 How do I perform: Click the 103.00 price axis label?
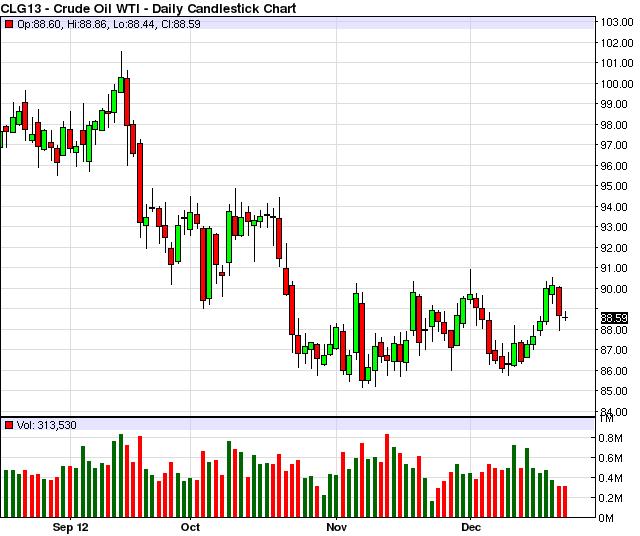pos(617,22)
